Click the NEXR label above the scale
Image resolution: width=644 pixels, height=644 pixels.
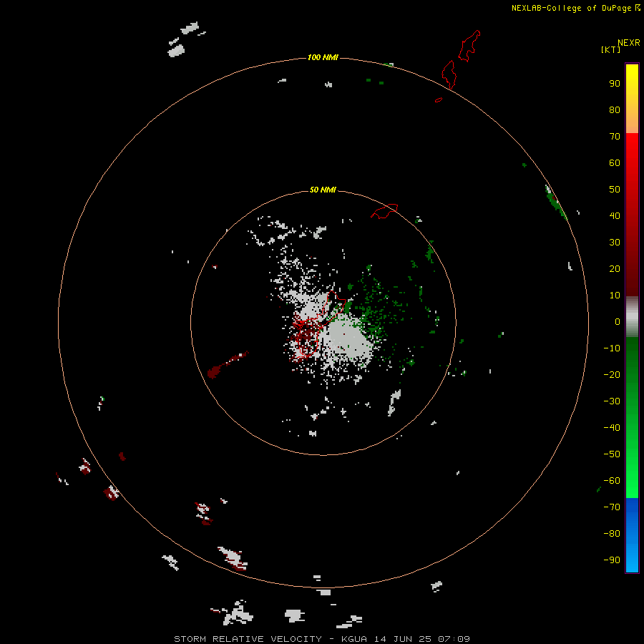click(x=629, y=42)
